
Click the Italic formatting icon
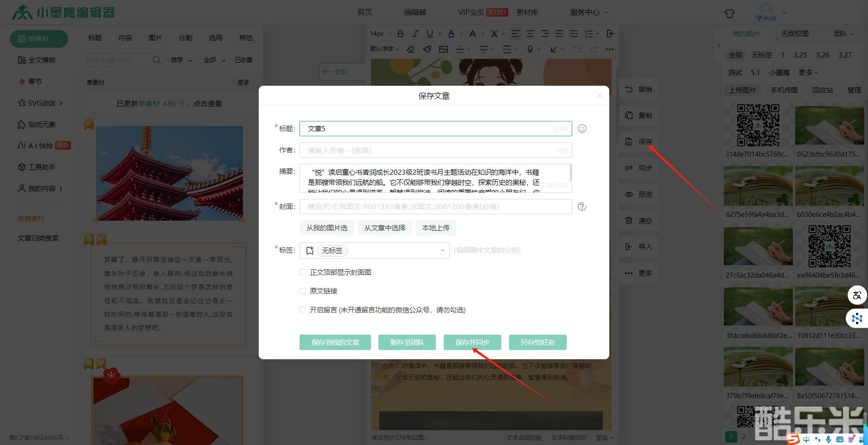415,33
